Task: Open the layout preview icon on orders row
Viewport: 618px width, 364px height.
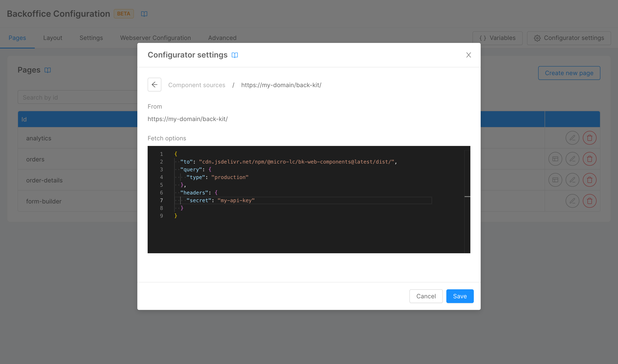Action: pos(555,159)
